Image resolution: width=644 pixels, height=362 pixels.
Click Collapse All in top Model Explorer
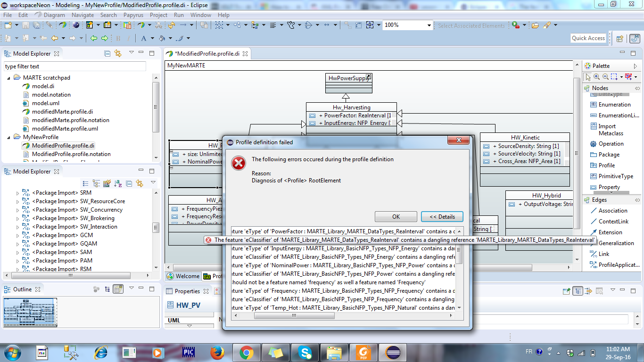(x=107, y=53)
